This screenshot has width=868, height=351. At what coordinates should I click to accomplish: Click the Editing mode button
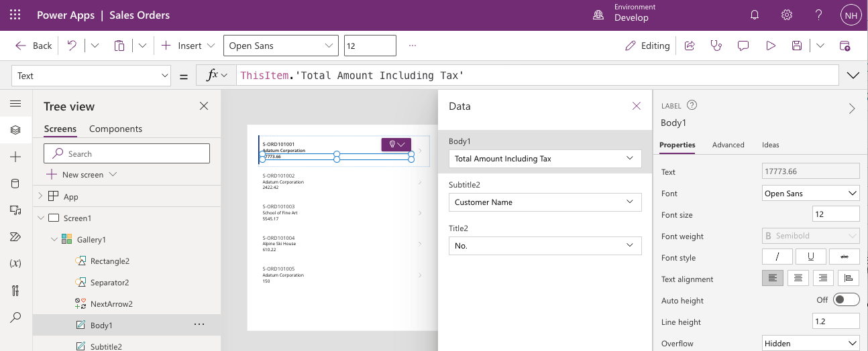click(x=647, y=46)
